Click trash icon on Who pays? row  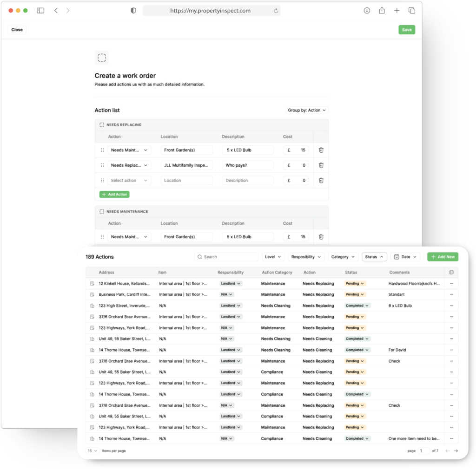pyautogui.click(x=321, y=165)
